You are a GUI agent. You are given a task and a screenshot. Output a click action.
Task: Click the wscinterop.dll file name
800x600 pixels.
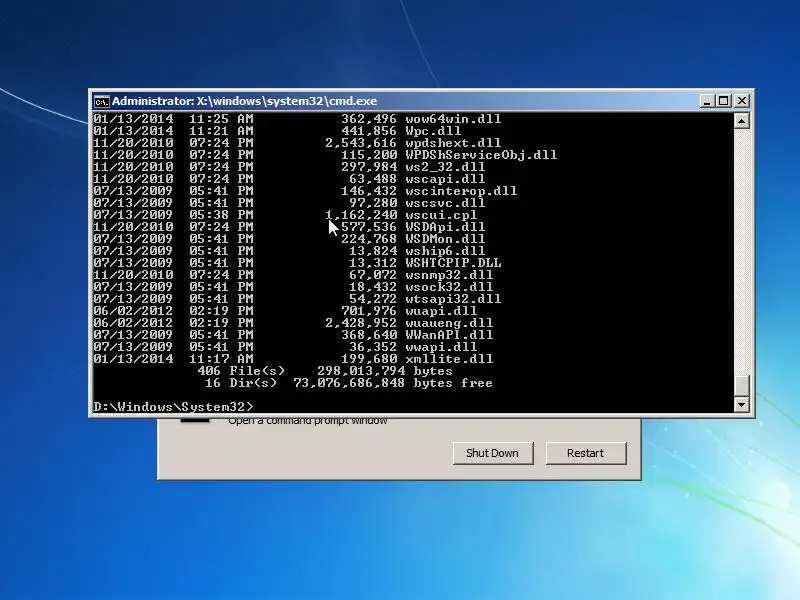461,191
